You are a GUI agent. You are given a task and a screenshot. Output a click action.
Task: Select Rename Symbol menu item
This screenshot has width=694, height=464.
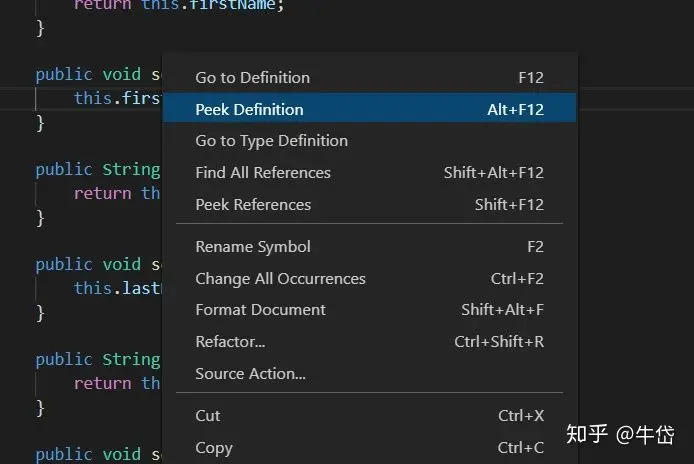[x=253, y=247]
